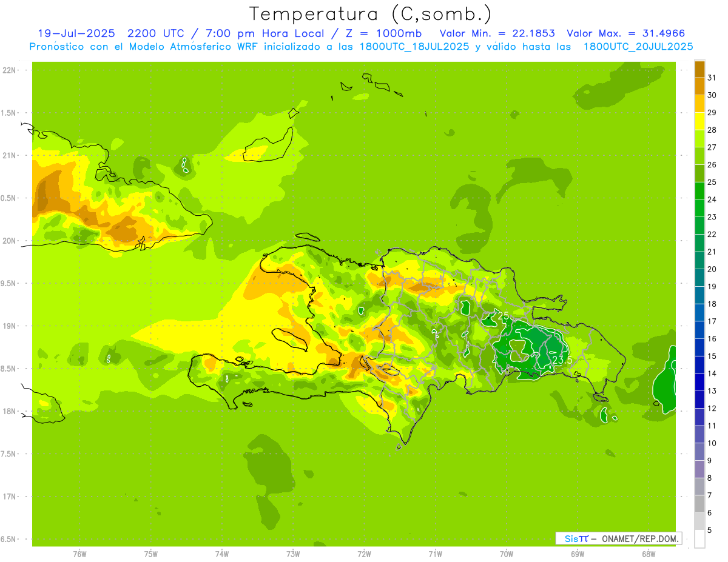
Task: Pick gray legend swatch between 6 and 7
Action: tap(699, 503)
